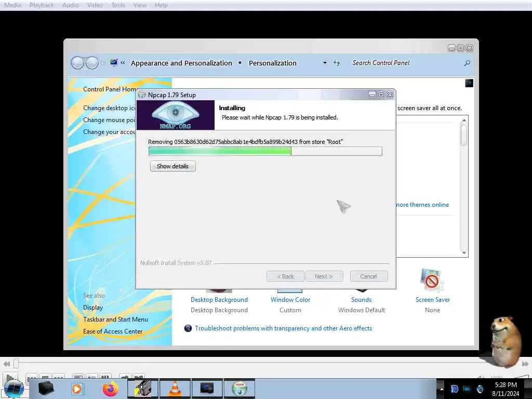The height and width of the screenshot is (399, 532).
Task: Show hidden system tray icons
Action: pyautogui.click(x=442, y=389)
